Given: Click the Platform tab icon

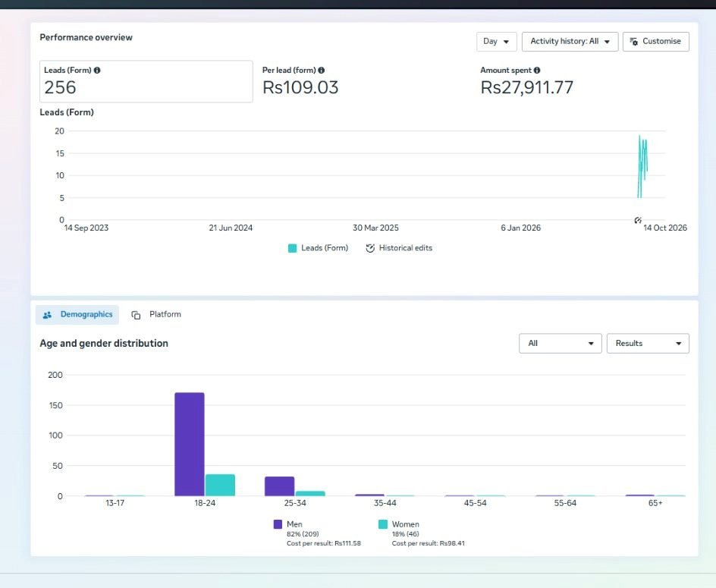Looking at the screenshot, I should 136,315.
